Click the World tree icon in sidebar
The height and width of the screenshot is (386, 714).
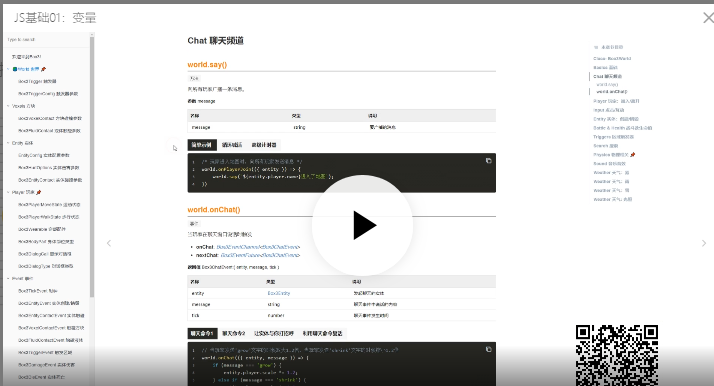[15, 69]
